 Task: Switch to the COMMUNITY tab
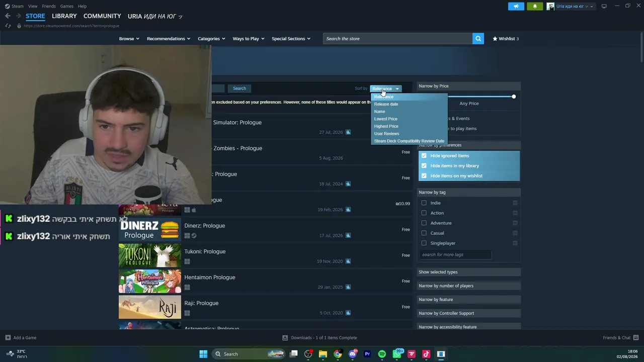point(102,16)
